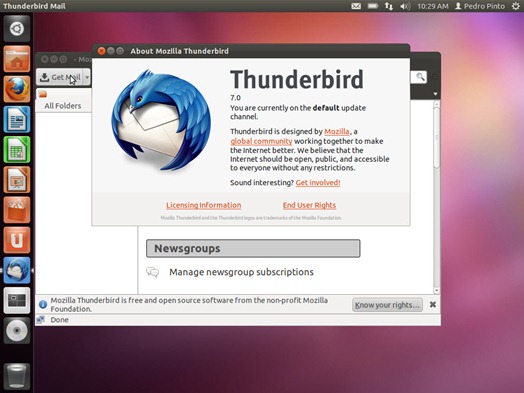Click the newsgroup speech bubbles icon

(x=153, y=272)
